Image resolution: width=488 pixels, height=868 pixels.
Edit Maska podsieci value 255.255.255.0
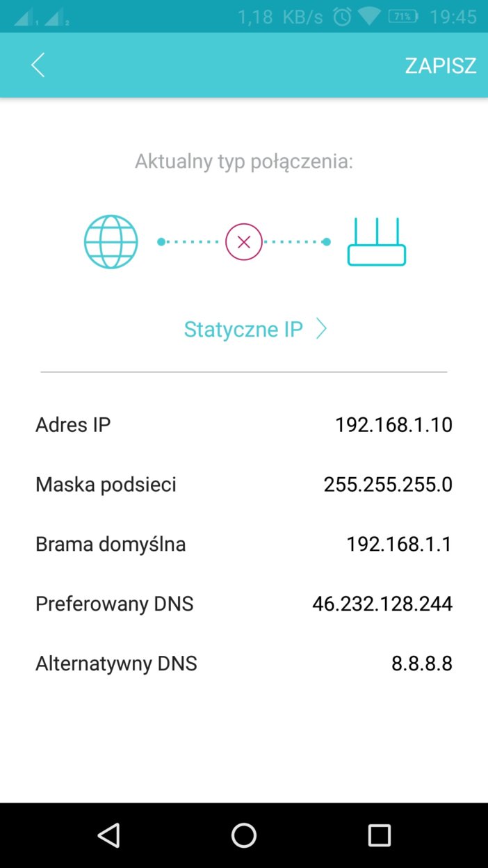point(388,484)
